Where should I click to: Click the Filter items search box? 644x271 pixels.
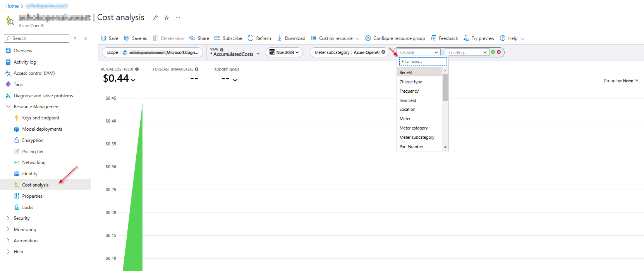[423, 61]
